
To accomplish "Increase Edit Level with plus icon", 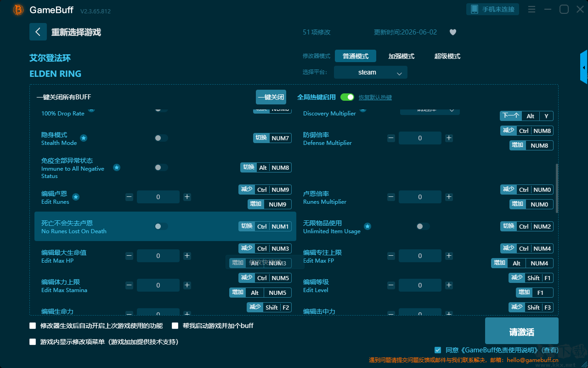I will tap(449, 285).
